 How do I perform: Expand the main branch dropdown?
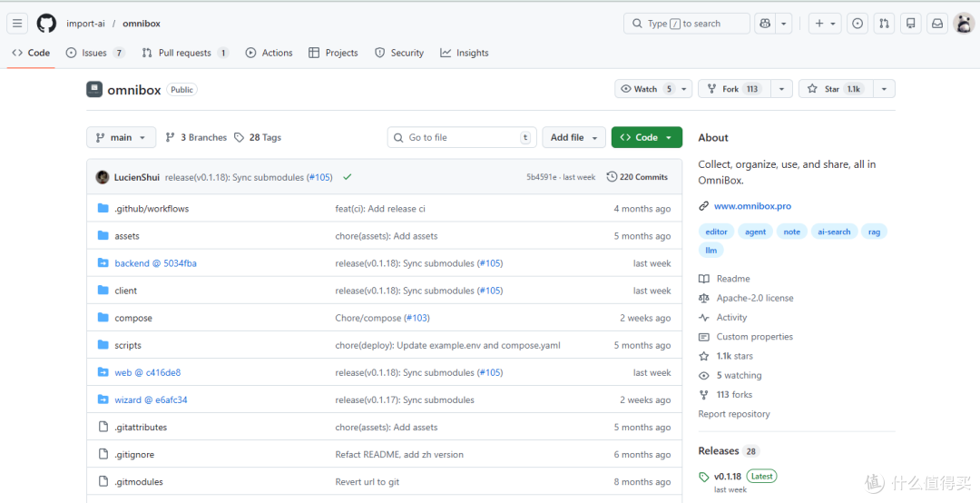(x=122, y=138)
